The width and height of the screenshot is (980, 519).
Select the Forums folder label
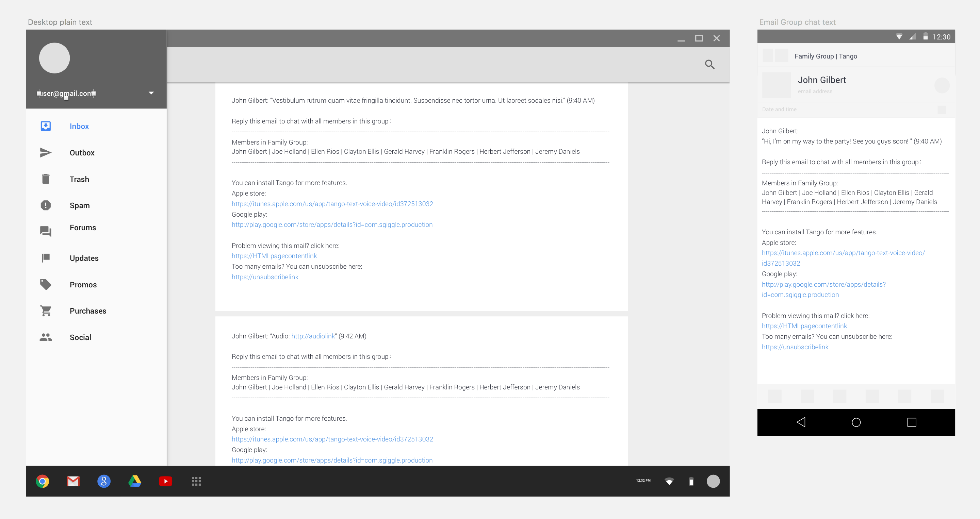pyautogui.click(x=83, y=228)
